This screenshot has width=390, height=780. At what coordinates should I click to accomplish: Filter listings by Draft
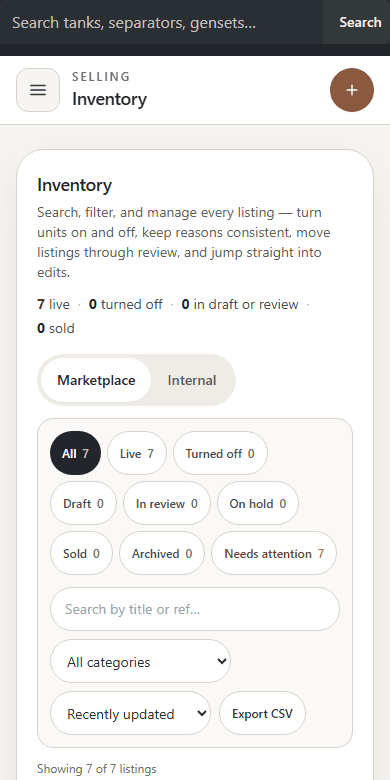tap(83, 503)
